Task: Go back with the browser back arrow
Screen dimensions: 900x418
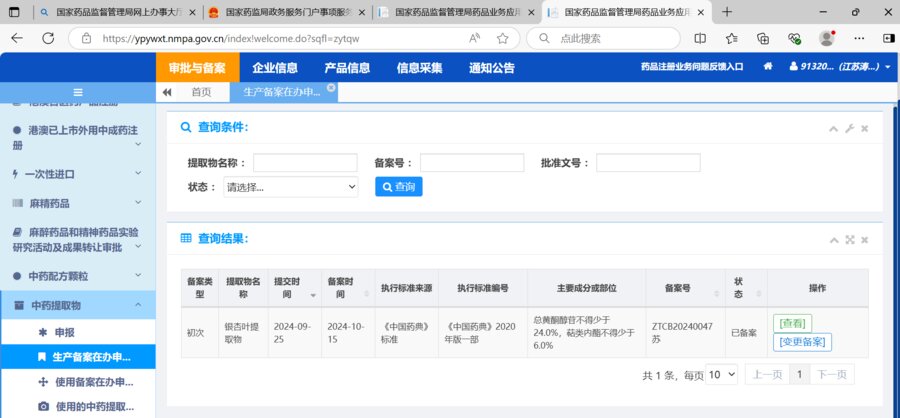Action: coord(17,38)
